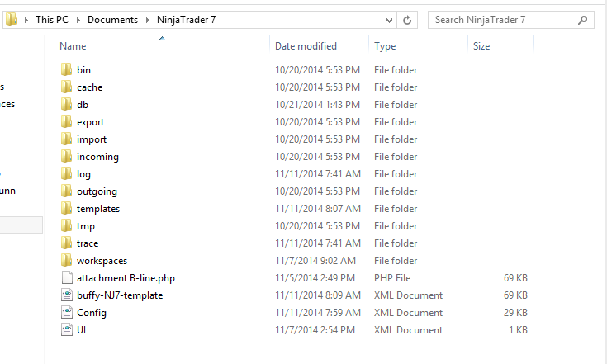Click the templates folder icon
607x364 pixels.
coord(67,209)
